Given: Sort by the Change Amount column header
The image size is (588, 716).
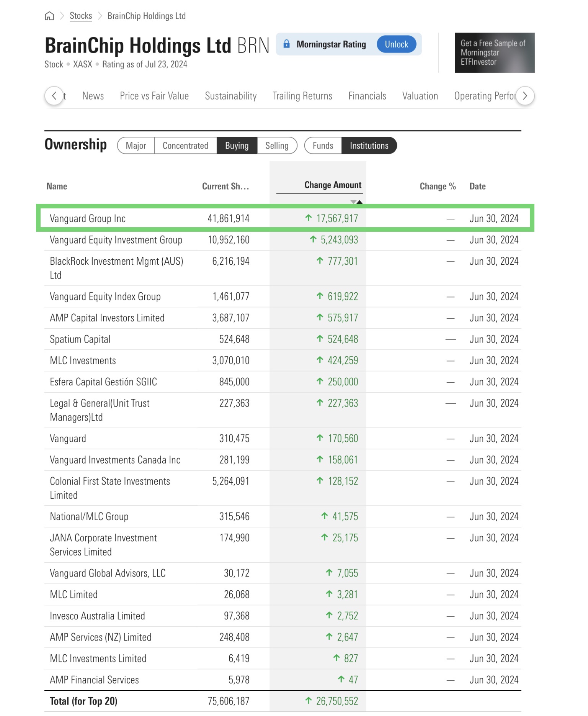Looking at the screenshot, I should [333, 185].
